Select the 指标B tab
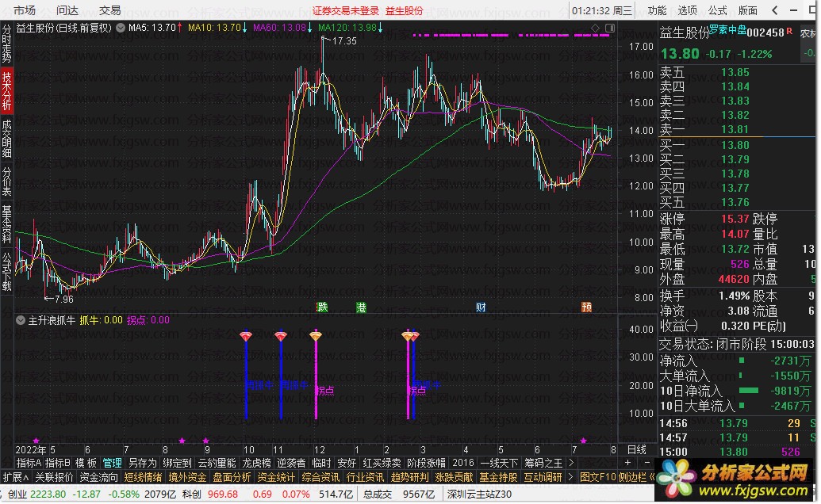Screen dimensions: 821x504 58,463
